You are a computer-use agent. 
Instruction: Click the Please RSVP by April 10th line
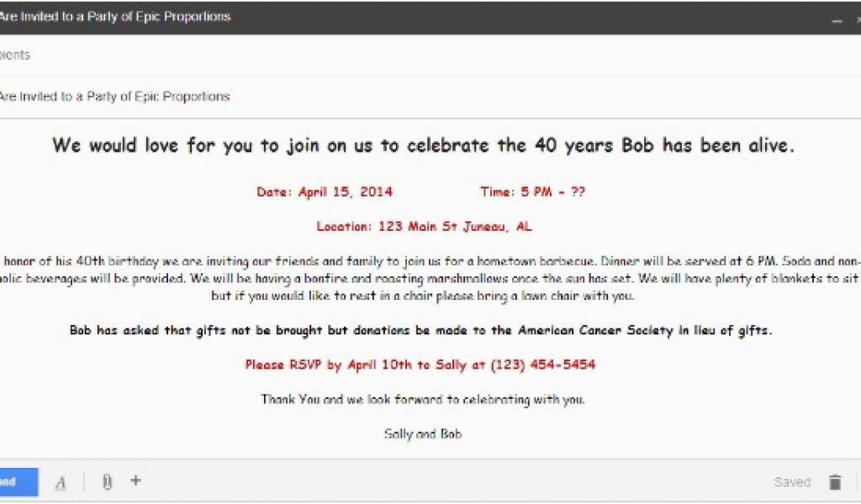click(x=420, y=365)
